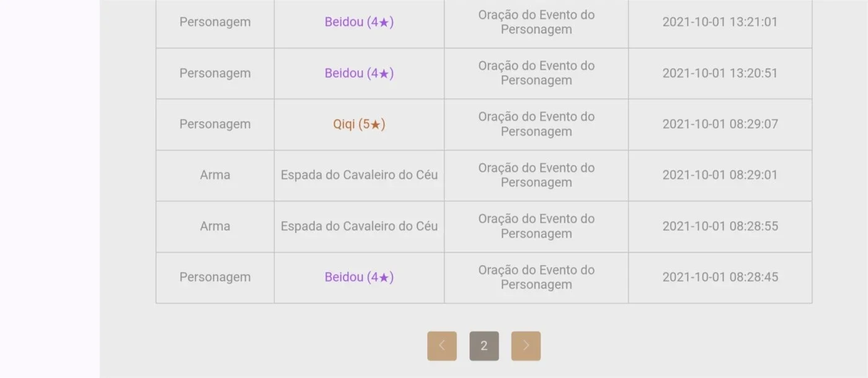868x378 pixels.
Task: Select Beidou (4★) obtained at 13:21:01
Action: tap(359, 22)
